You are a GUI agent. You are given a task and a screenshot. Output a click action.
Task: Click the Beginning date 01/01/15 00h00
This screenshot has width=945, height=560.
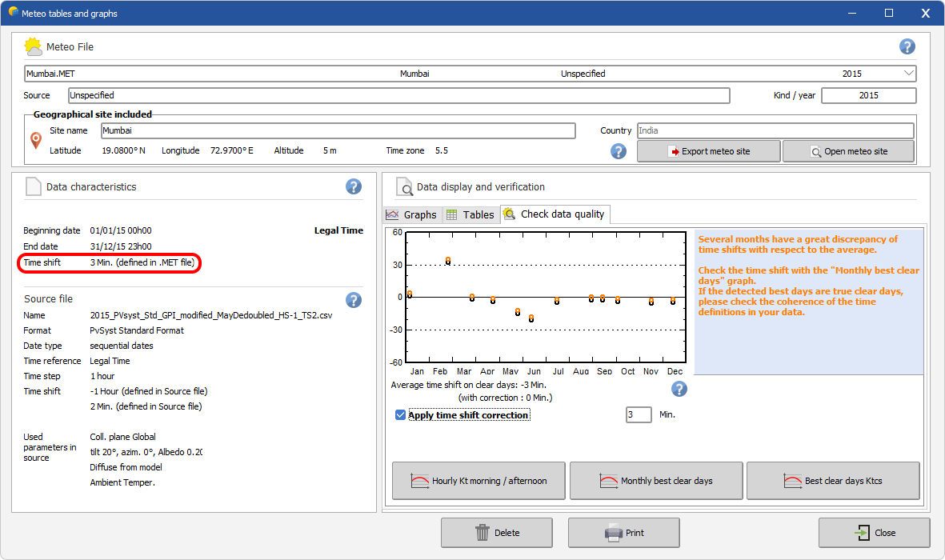point(121,230)
